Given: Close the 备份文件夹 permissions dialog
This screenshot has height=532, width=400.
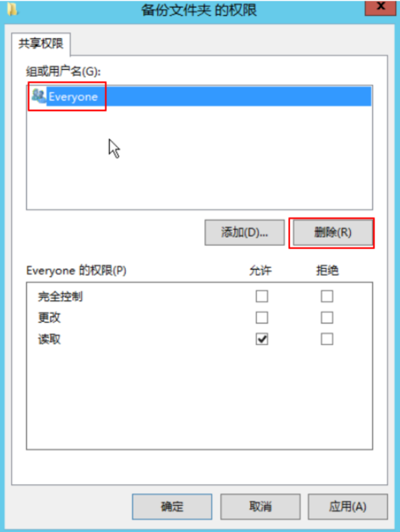Looking at the screenshot, I should 380,7.
